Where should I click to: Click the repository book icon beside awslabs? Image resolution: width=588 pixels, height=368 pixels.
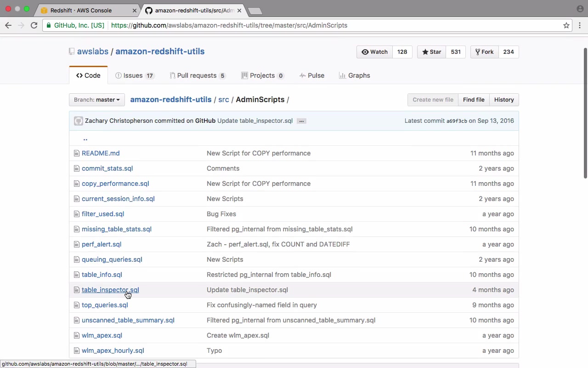coord(72,52)
